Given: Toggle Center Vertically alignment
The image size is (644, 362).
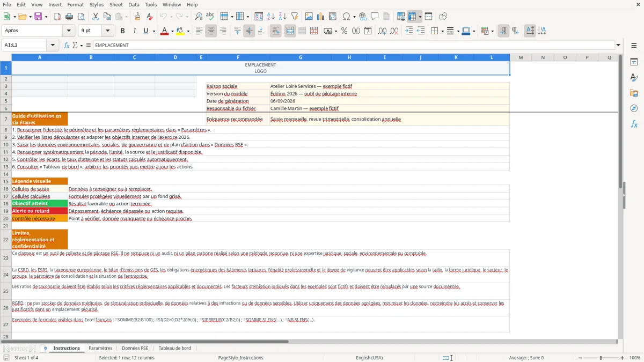Looking at the screenshot, I should (249, 31).
